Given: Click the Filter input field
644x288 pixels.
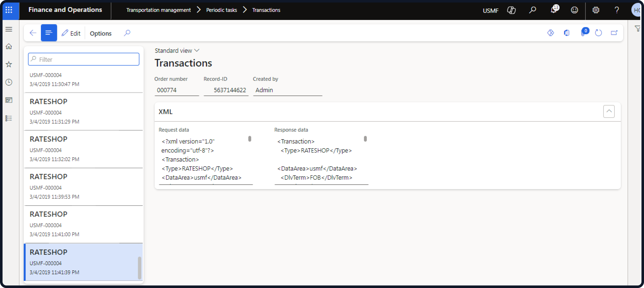Looking at the screenshot, I should [x=84, y=59].
